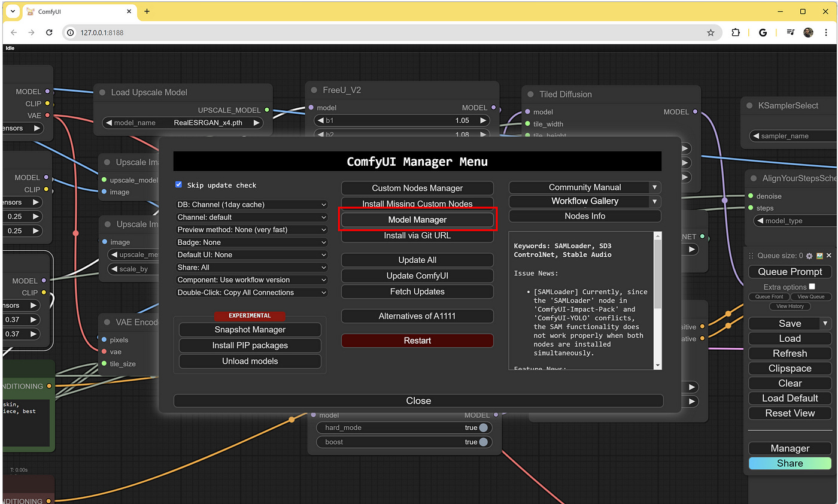Click the Google G shortcut icon

pos(763,32)
